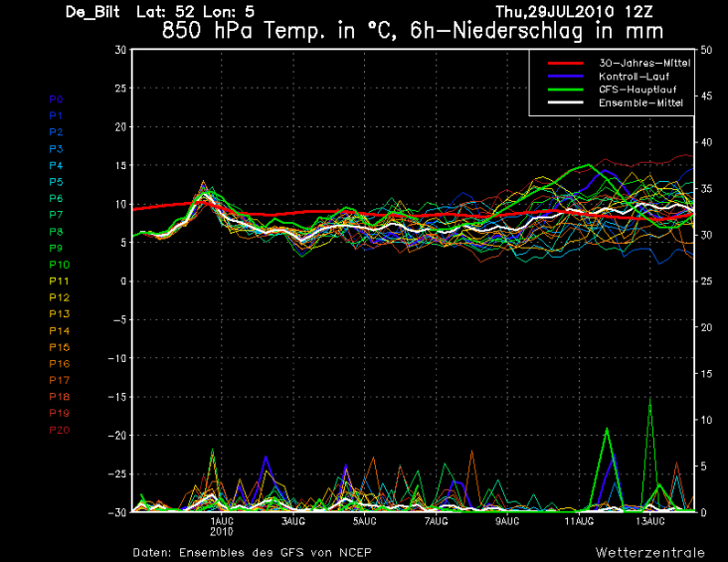Click the P0 ensemble member label
The image size is (728, 562).
pyautogui.click(x=56, y=99)
